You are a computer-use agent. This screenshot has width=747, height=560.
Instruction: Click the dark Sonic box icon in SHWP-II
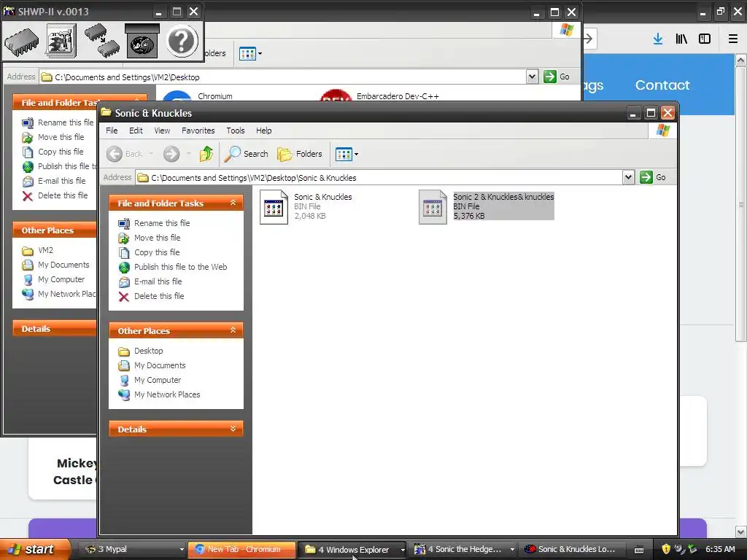pyautogui.click(x=142, y=41)
